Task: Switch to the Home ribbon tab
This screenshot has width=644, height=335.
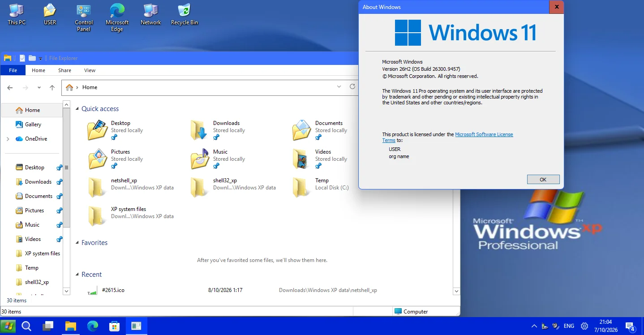Action: tap(39, 70)
